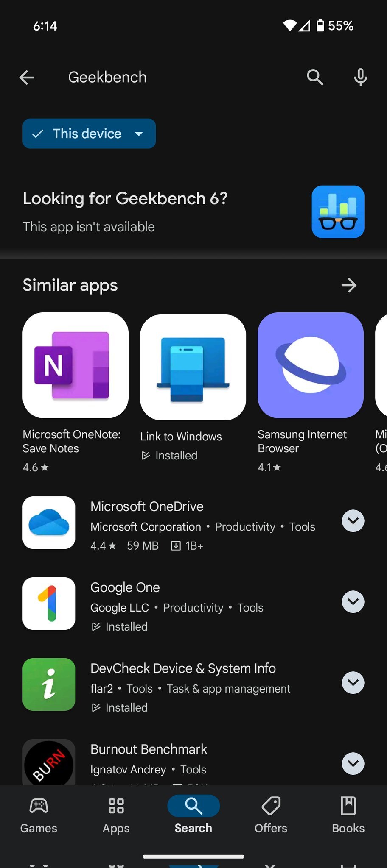This screenshot has height=868, width=387.
Task: Open the Geekbench 6 app icon
Action: click(x=338, y=212)
